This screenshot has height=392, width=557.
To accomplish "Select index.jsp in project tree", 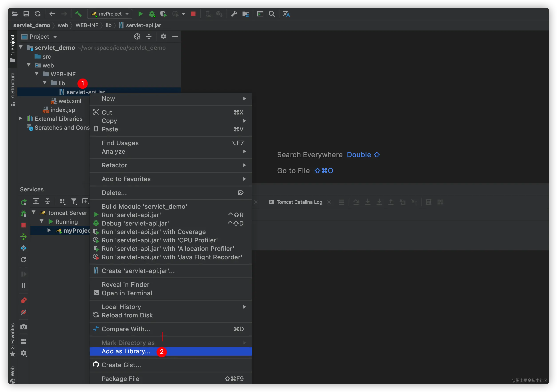I will [x=63, y=110].
